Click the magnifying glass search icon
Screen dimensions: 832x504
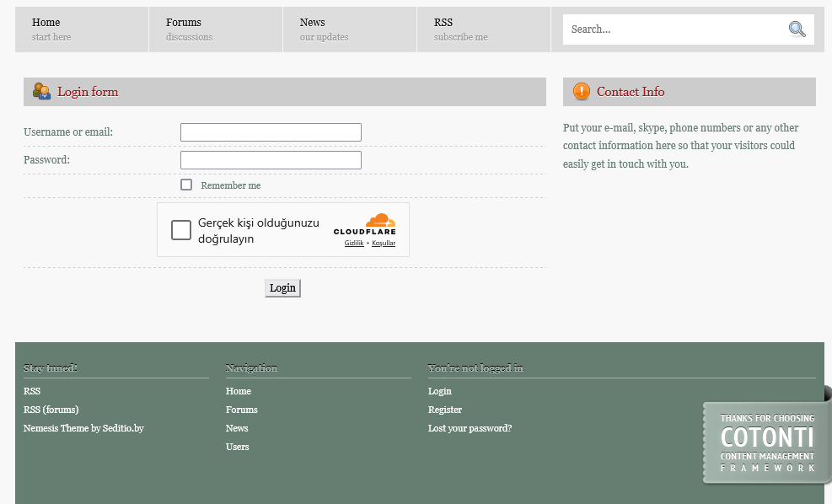coord(797,29)
